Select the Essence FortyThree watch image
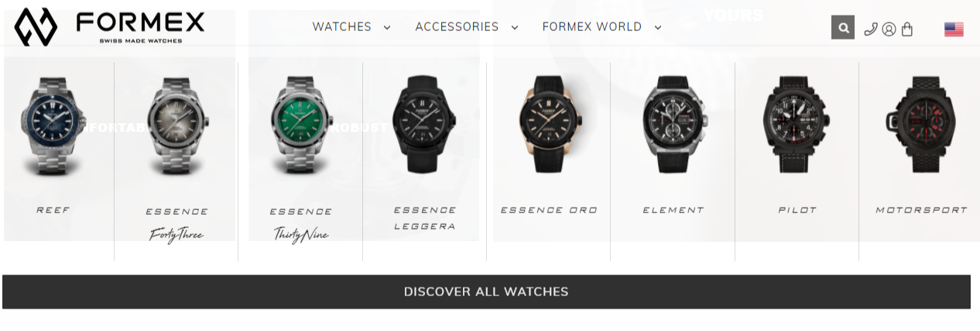 [177, 126]
